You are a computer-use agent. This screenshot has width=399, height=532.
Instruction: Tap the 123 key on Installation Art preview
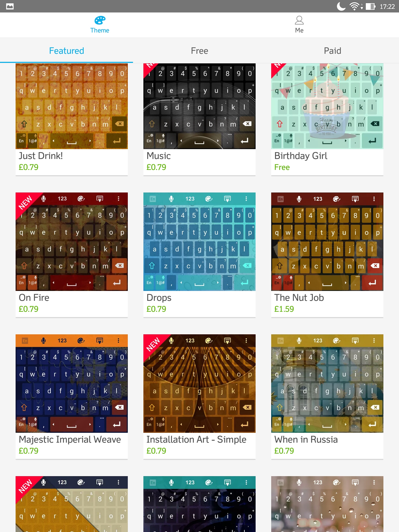pyautogui.click(x=190, y=341)
